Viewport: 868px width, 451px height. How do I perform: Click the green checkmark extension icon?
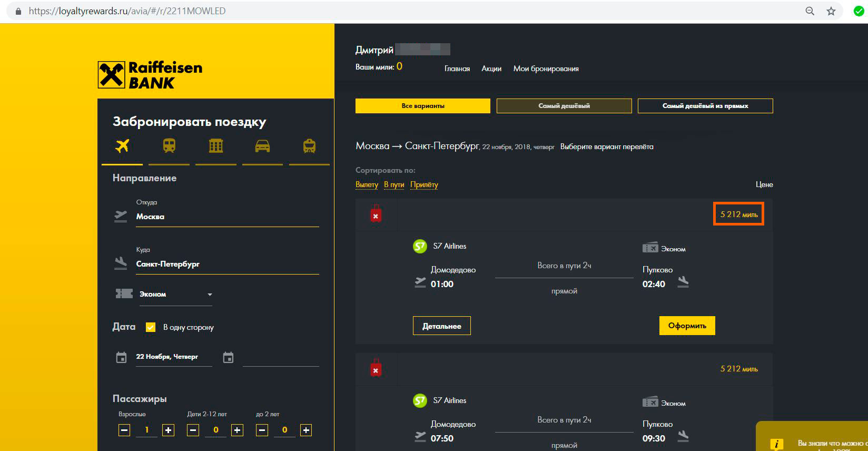[859, 11]
